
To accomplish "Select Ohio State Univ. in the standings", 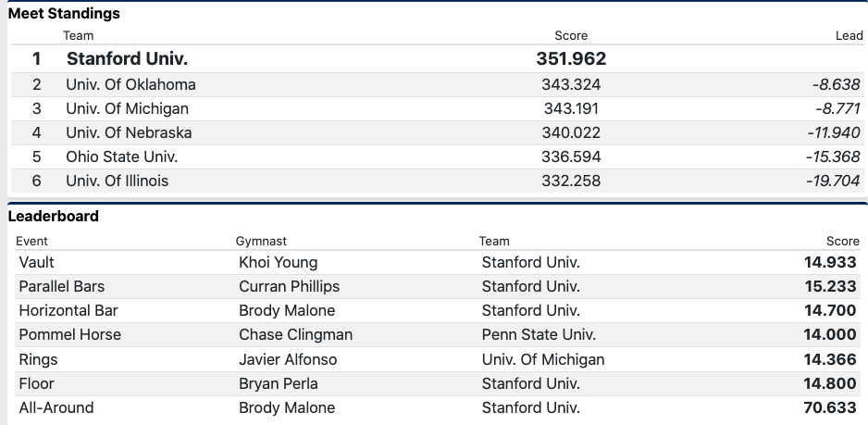I will click(121, 156).
